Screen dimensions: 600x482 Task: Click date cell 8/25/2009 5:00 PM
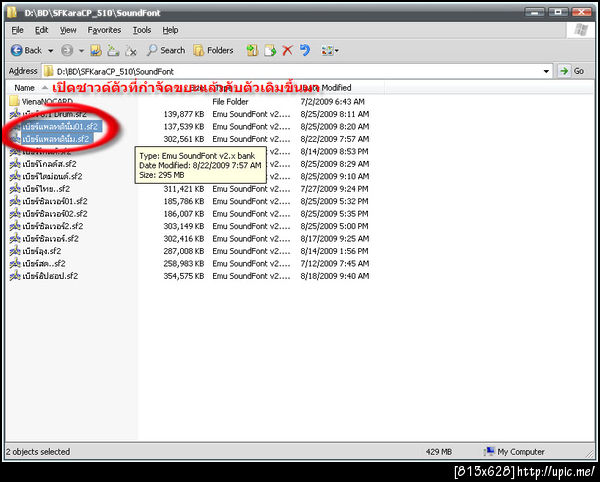[x=334, y=226]
